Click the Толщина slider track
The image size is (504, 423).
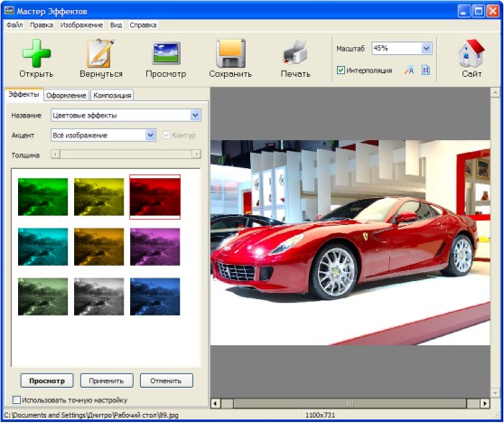click(126, 154)
